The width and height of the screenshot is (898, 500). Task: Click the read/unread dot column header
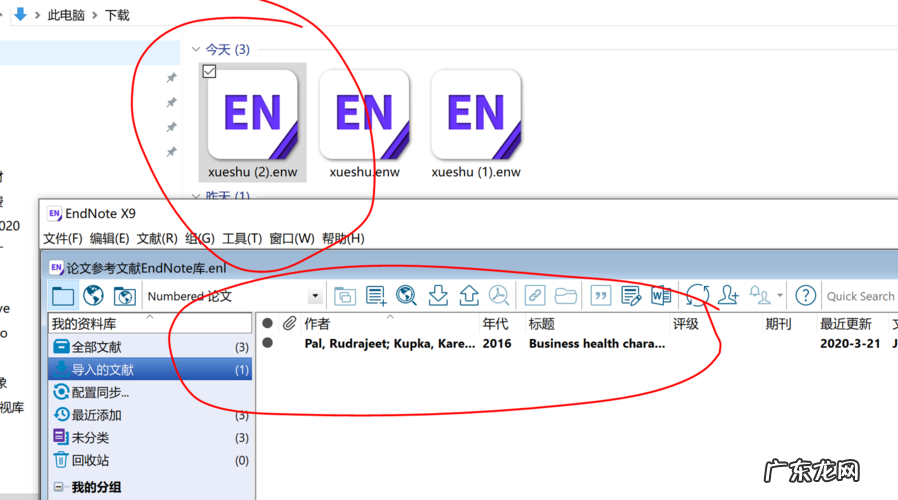(267, 324)
